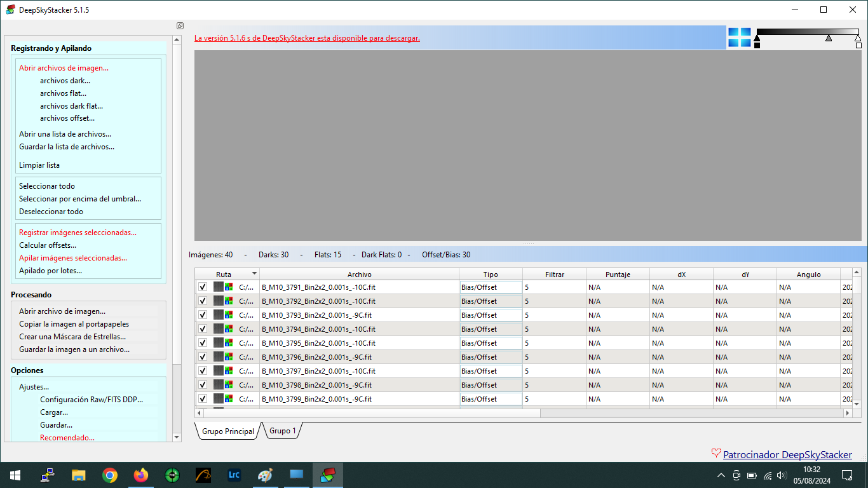Screen dimensions: 868x488
Task: Click the gray thumbnail icon in the B_M10_3791 row
Action: 219,287
